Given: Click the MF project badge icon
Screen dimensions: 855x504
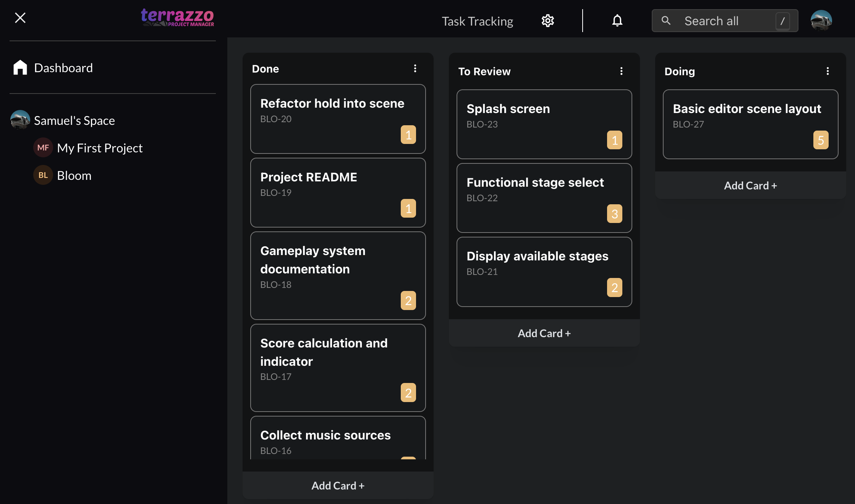Looking at the screenshot, I should (x=43, y=148).
